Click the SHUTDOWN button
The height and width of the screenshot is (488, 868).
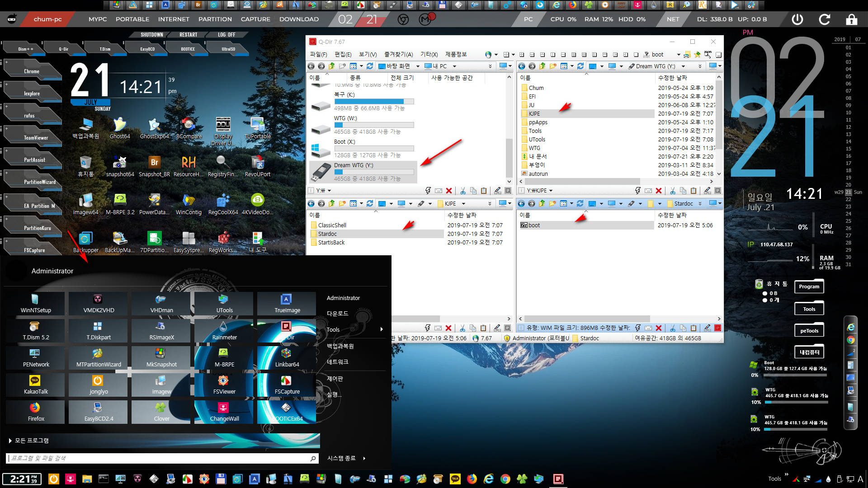[x=151, y=35]
